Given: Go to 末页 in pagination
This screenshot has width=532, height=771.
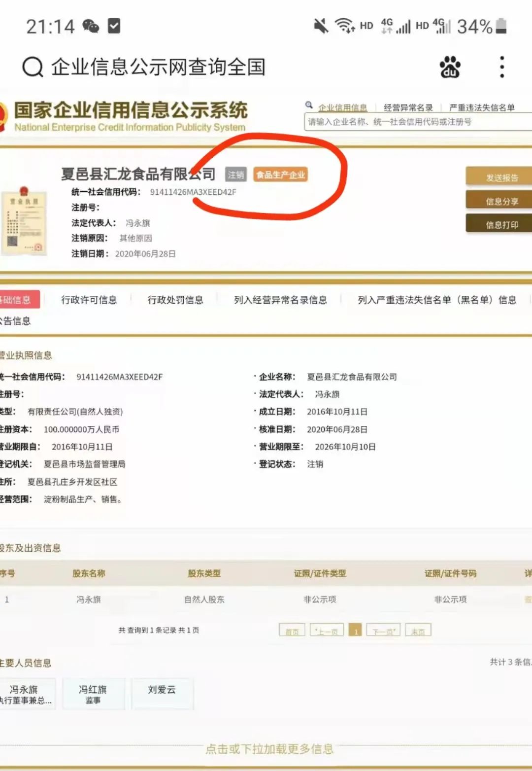Looking at the screenshot, I should pos(418,630).
